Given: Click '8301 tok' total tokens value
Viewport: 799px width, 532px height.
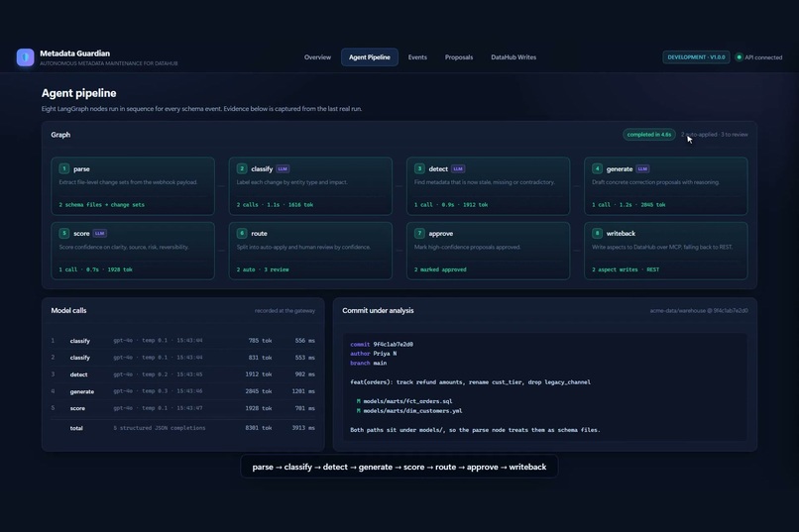Looking at the screenshot, I should coord(259,428).
